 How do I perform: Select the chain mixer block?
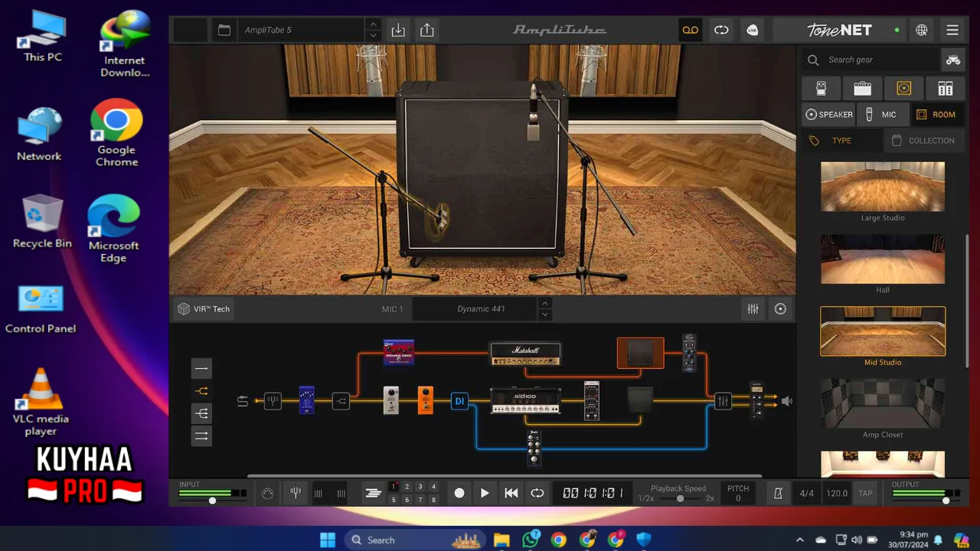[723, 400]
